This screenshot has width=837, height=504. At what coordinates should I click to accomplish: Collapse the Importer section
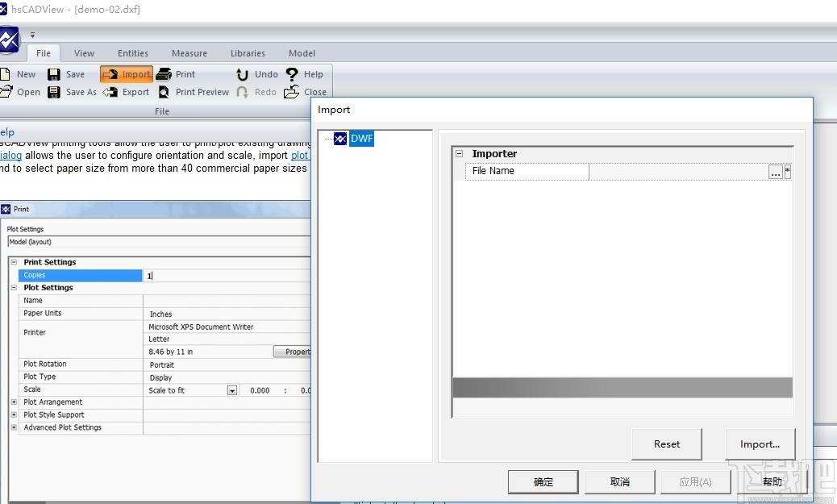coord(459,154)
